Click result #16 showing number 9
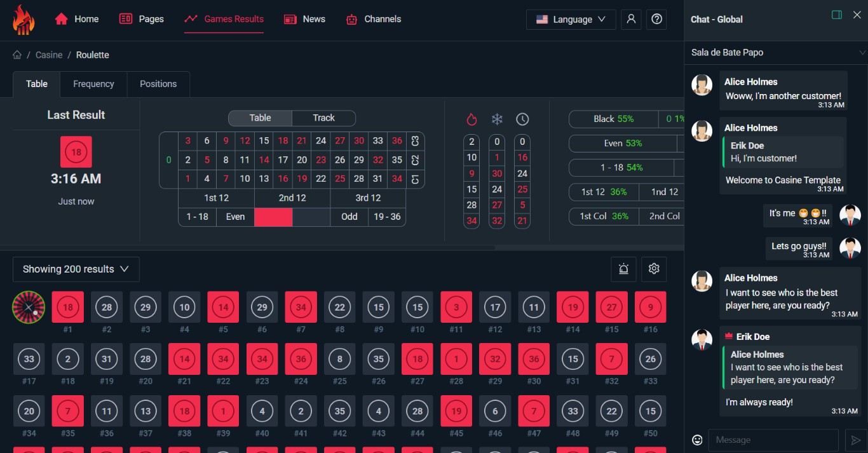Image resolution: width=868 pixels, height=453 pixels. point(650,308)
